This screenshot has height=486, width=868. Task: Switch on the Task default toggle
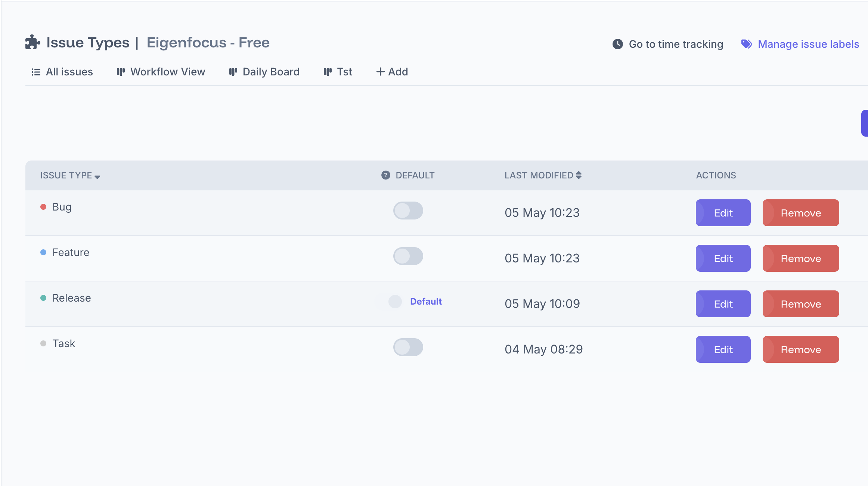pos(408,348)
